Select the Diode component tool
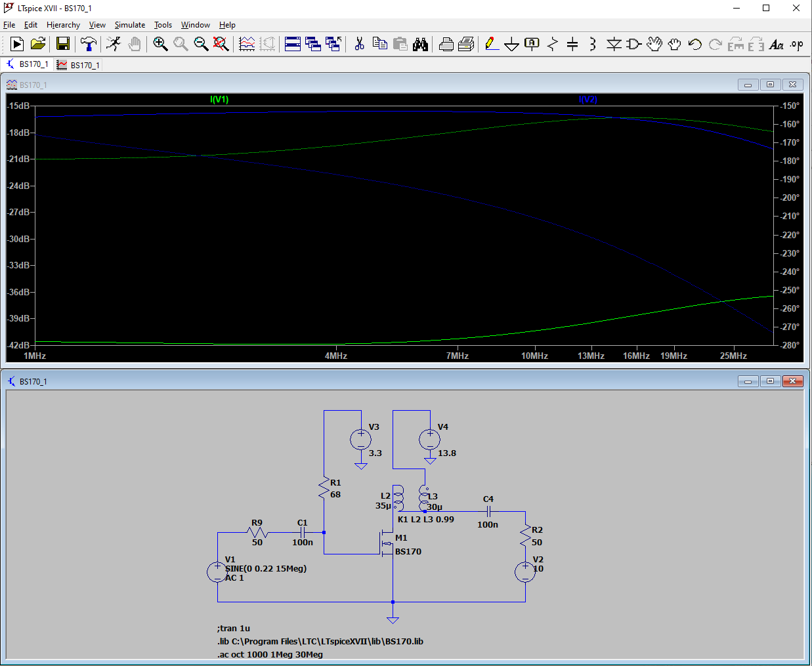The image size is (812, 666). pyautogui.click(x=614, y=44)
